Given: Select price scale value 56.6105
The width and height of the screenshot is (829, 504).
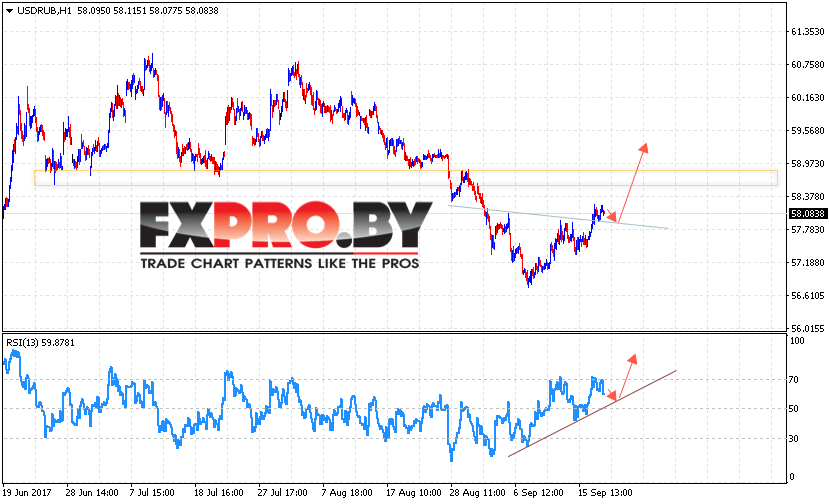Looking at the screenshot, I should (x=807, y=296).
